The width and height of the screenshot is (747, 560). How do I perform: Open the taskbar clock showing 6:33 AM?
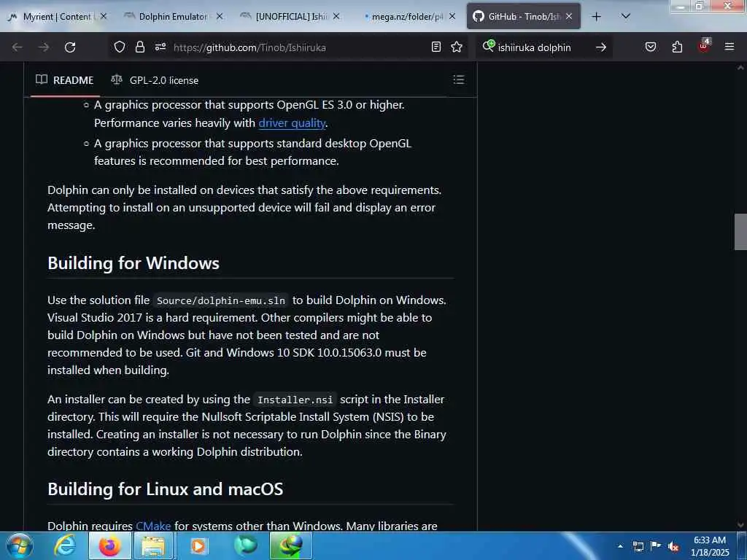(x=710, y=546)
